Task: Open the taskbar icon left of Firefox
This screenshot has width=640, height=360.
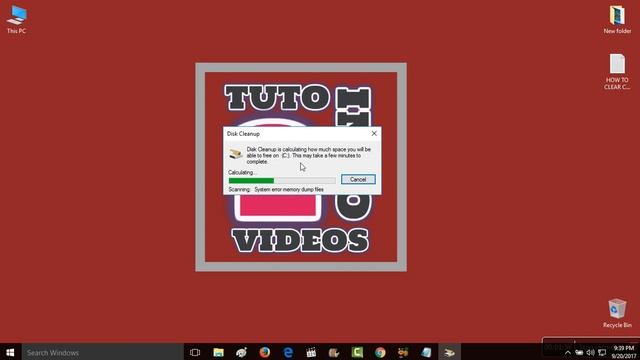Action: click(241, 352)
